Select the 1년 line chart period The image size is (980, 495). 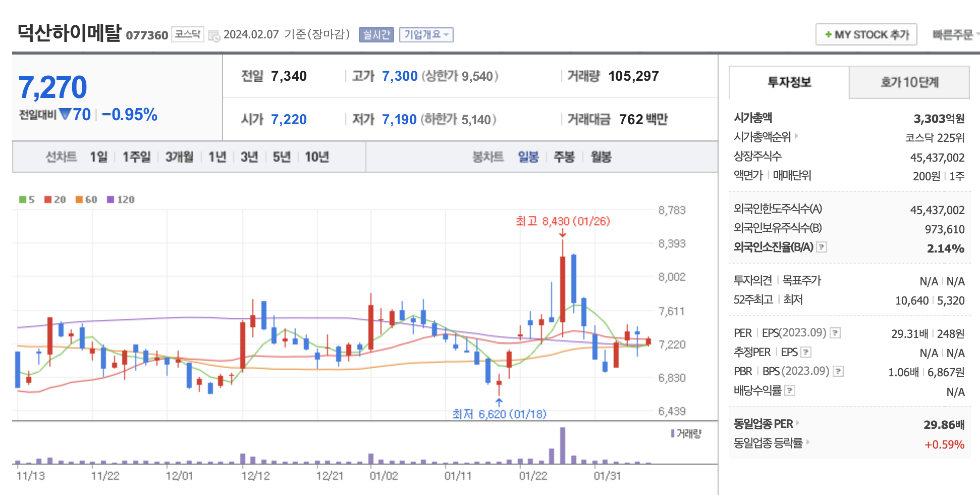pos(217,157)
